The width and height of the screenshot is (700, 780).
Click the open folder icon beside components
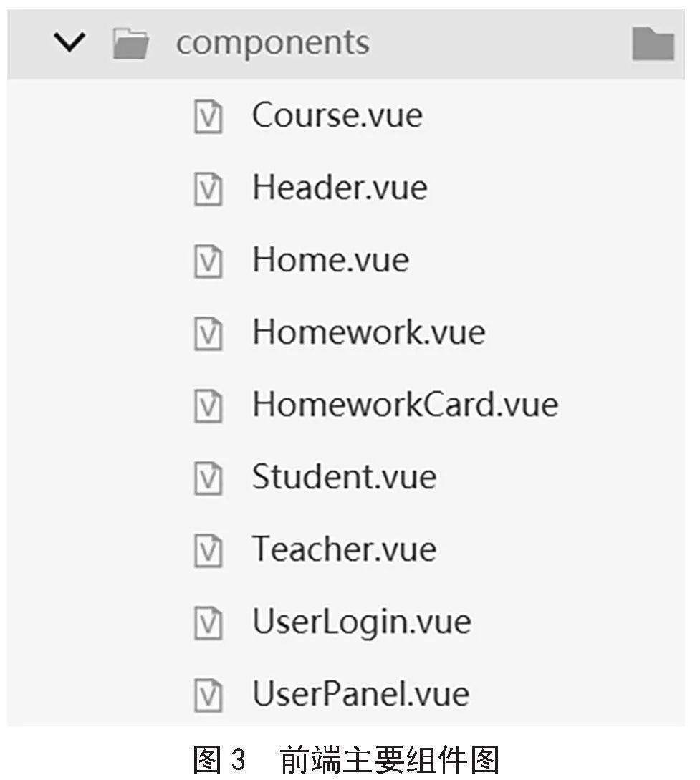(130, 44)
